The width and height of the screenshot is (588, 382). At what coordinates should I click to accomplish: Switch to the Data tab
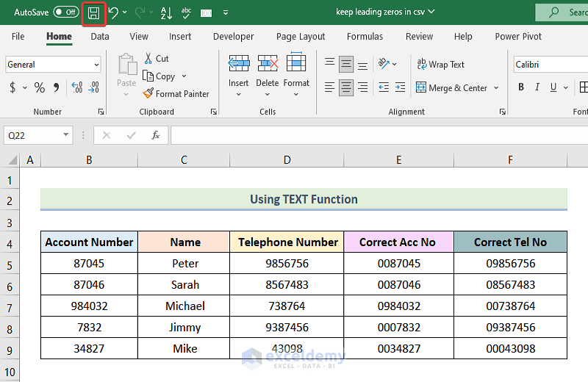click(100, 36)
